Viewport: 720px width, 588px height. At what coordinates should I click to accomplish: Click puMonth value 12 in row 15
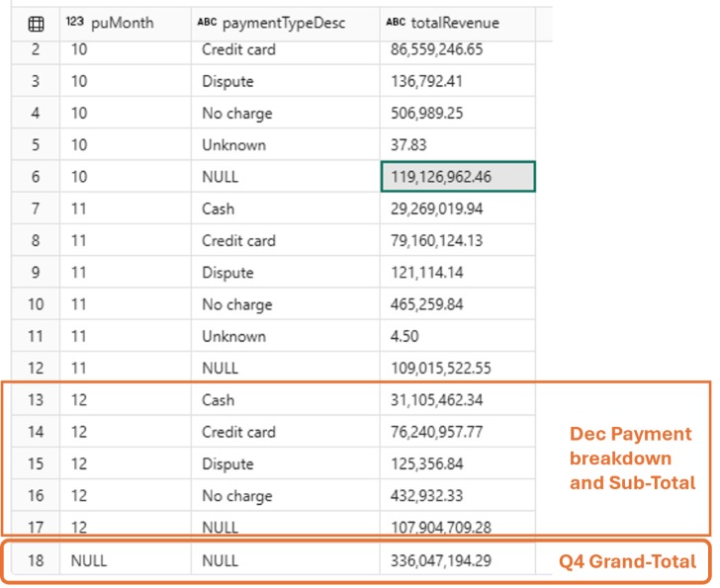pyautogui.click(x=78, y=463)
